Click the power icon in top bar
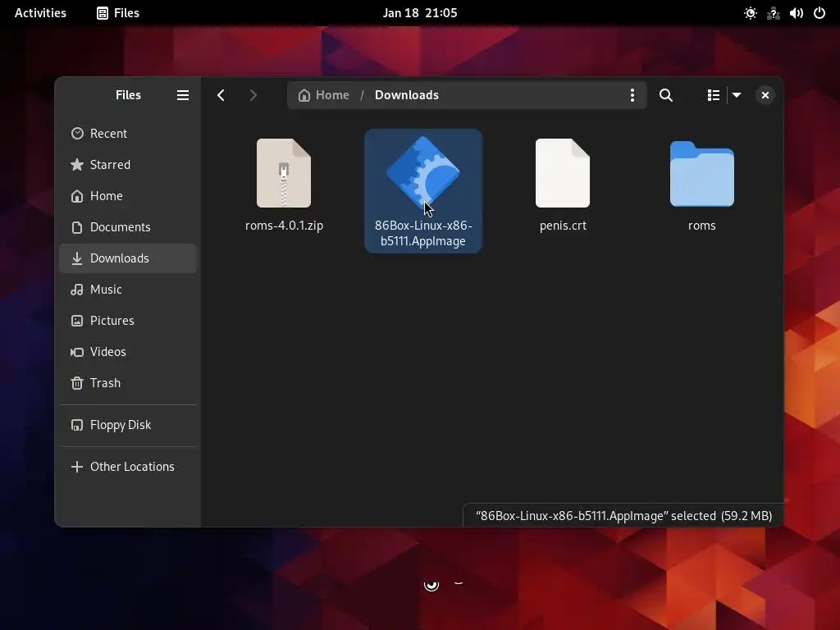840x630 pixels. 819,13
